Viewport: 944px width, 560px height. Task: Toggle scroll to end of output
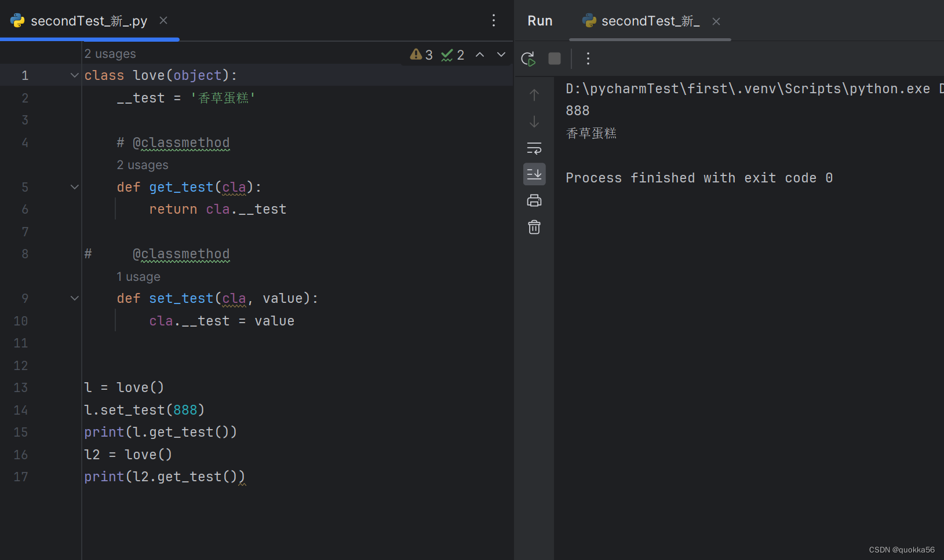coord(534,174)
